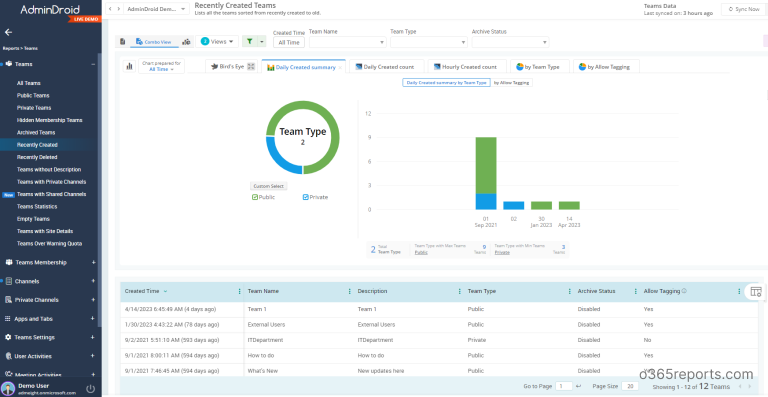The width and height of the screenshot is (768, 397).
Task: Open Archived Teams report in sidebar
Action: [36, 132]
